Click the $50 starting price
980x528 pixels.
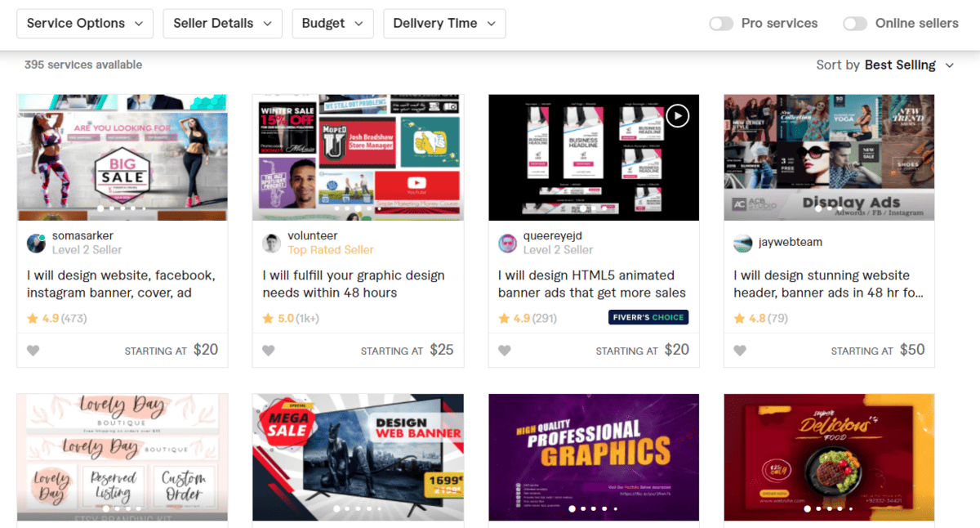(x=912, y=350)
